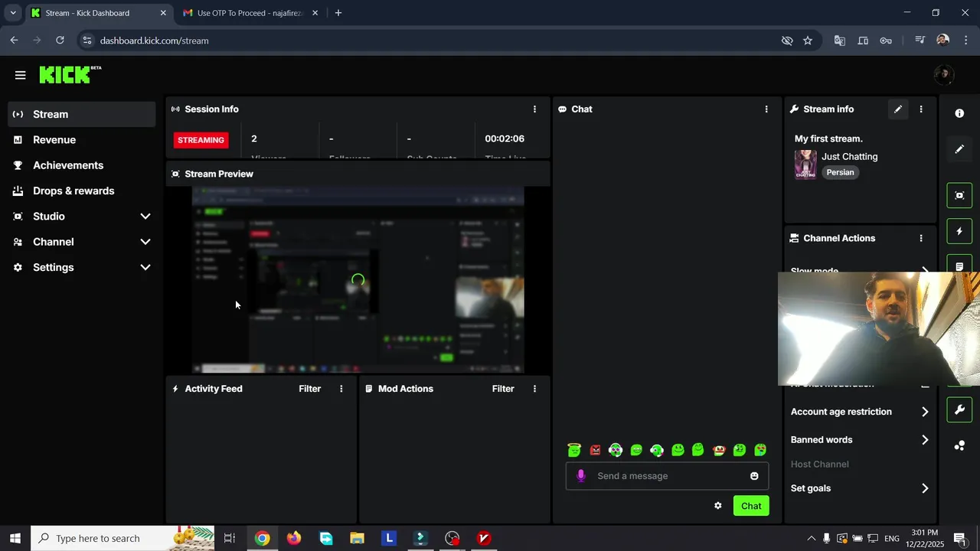Expand the Channel sidebar section
Screen dimensions: 980x551
pos(81,242)
